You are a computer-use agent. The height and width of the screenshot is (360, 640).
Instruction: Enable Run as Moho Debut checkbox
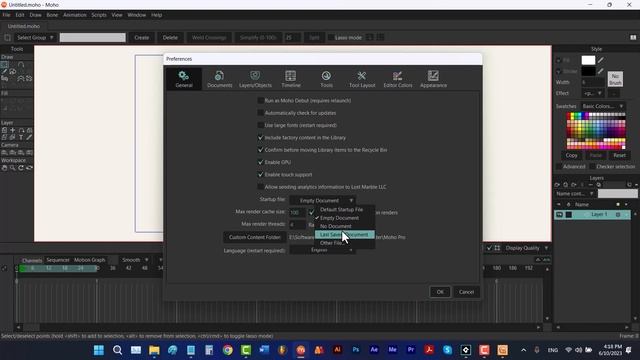[260, 100]
